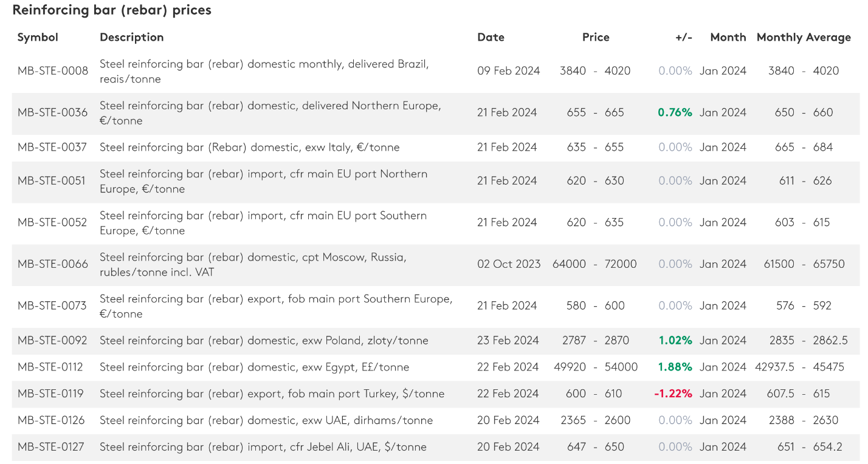This screenshot has height=464, width=868.
Task: Select the Poland zloty/tonne rebar description
Action: 264,341
